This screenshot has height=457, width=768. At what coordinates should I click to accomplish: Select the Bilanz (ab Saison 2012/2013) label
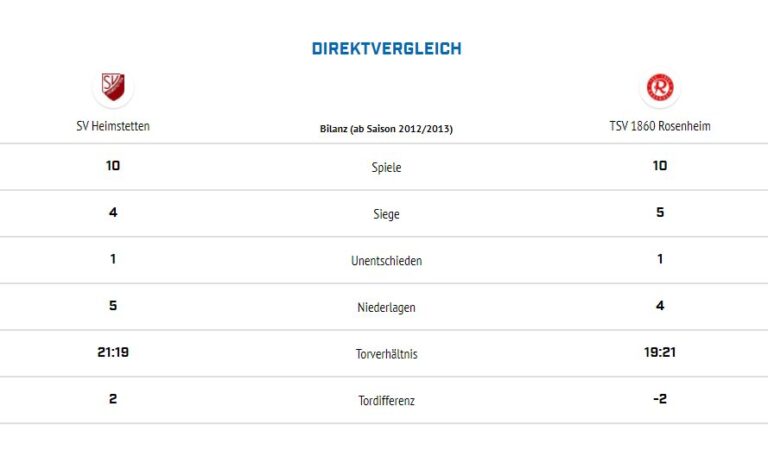386,129
